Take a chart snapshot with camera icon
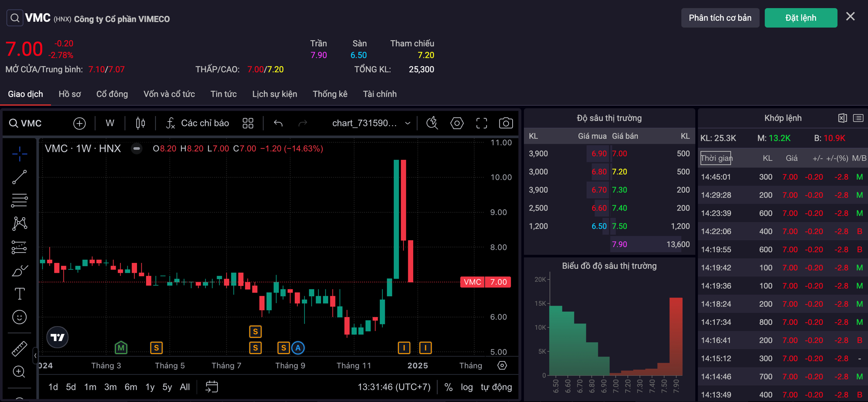The height and width of the screenshot is (402, 868). click(x=505, y=123)
